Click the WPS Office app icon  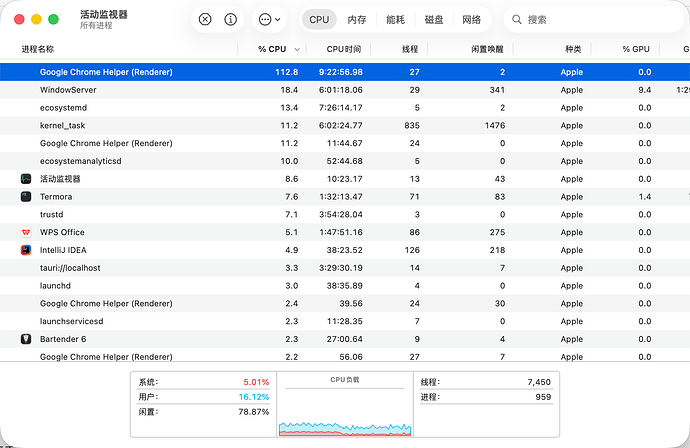tap(26, 232)
